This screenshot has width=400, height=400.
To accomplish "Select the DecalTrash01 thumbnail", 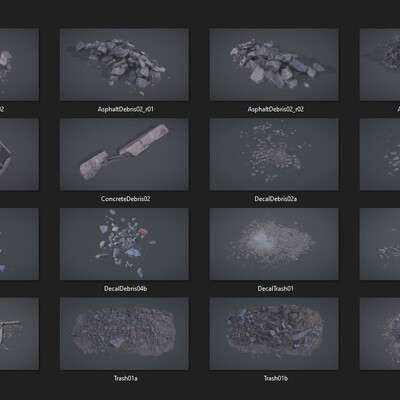I will 274,244.
